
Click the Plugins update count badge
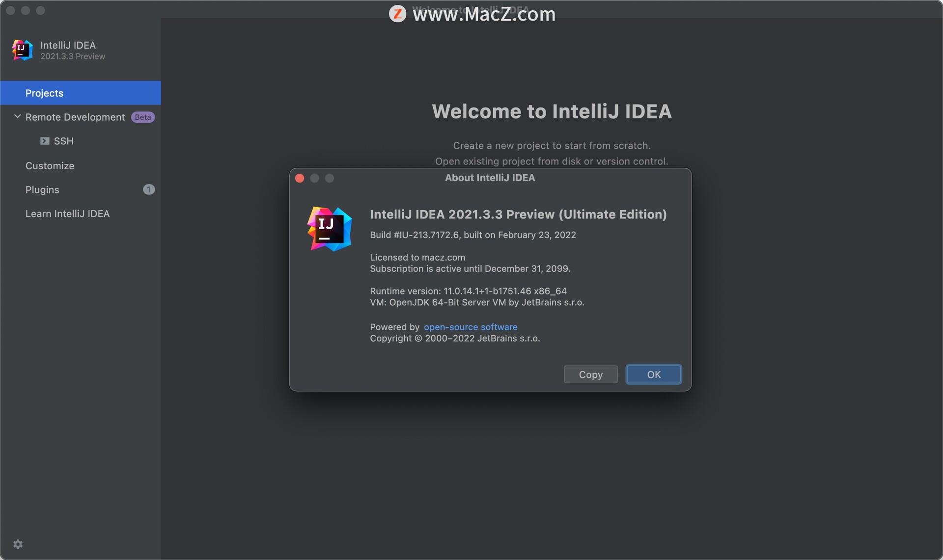coord(149,189)
